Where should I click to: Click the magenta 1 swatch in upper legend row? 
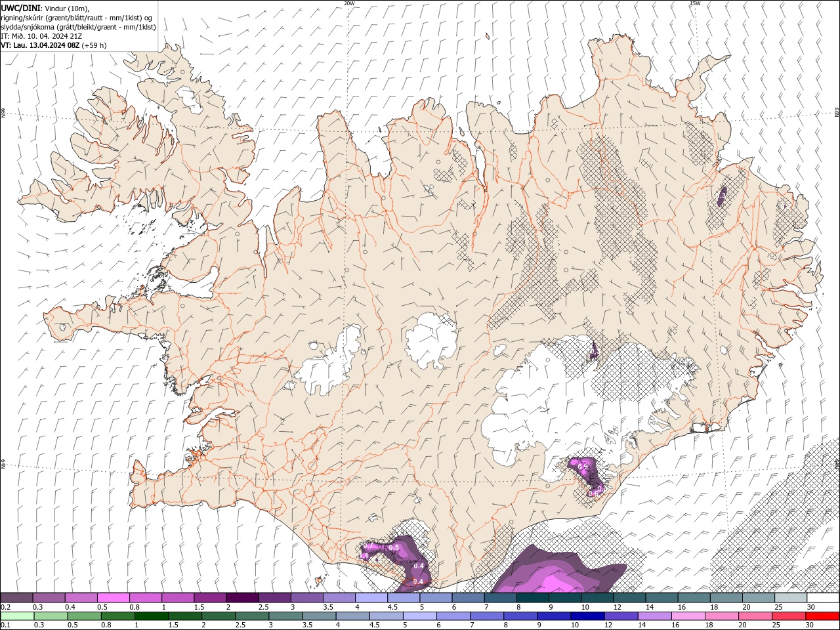coord(178,598)
